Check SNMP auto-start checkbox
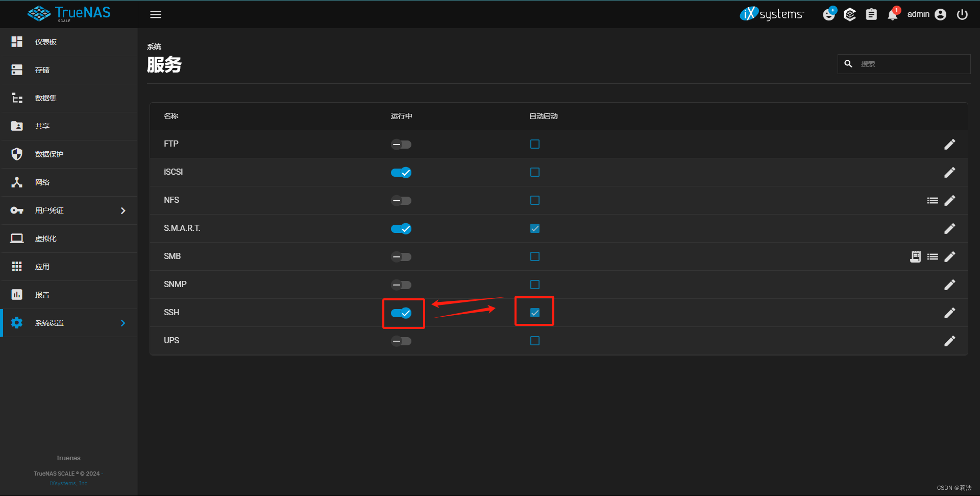Viewport: 980px width, 496px height. 535,285
